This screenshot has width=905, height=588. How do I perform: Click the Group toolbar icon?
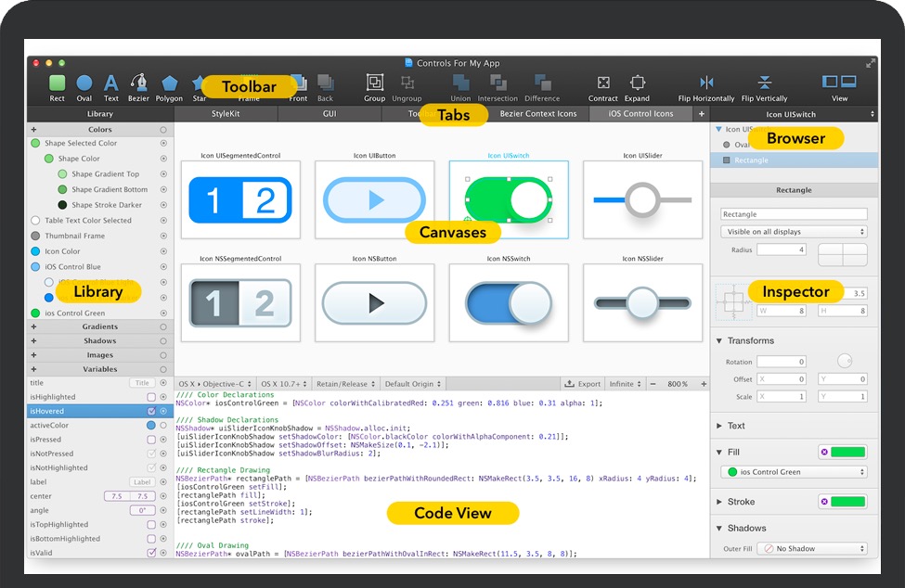[x=374, y=84]
